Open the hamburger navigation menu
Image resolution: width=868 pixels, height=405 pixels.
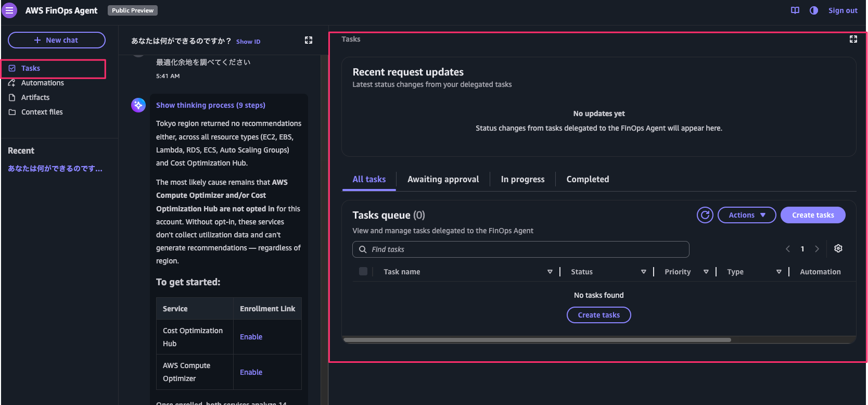[9, 10]
